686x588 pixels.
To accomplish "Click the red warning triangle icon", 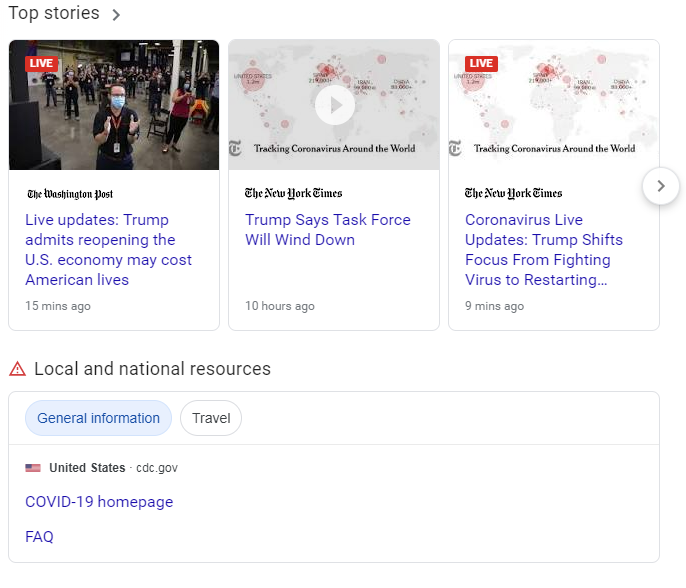I will tap(18, 369).
